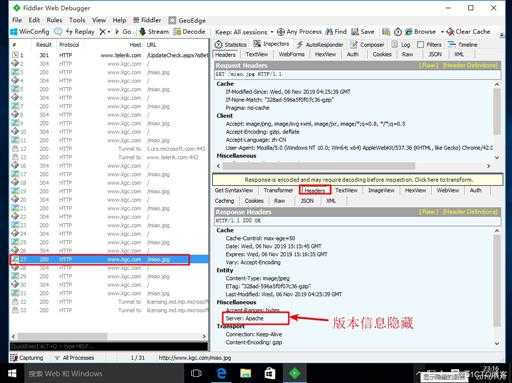The image size is (512, 383).
Task: Click Header Definitions link in Response Headers
Action: [470, 212]
